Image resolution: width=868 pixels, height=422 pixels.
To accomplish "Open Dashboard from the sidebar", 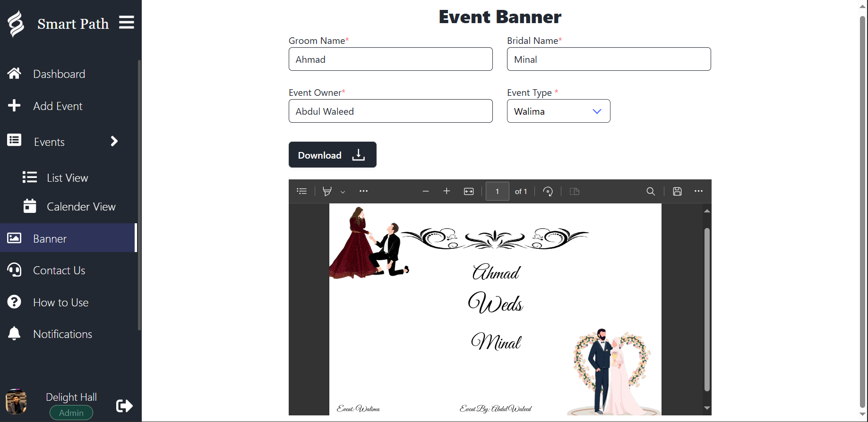I will click(59, 74).
